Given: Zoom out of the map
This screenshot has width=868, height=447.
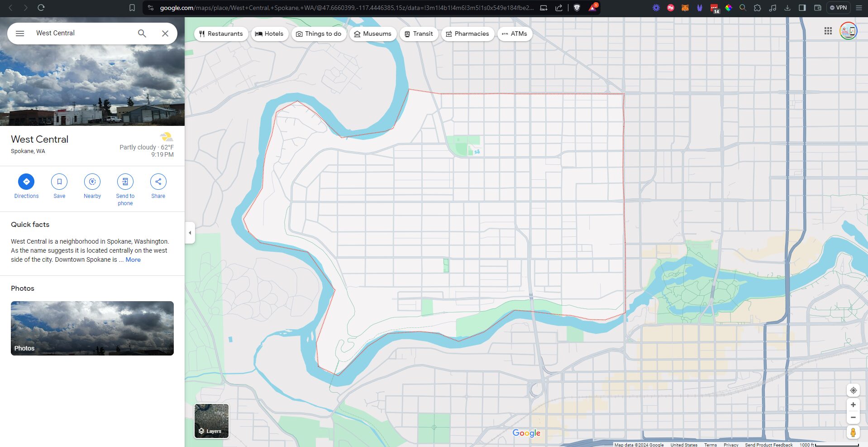Looking at the screenshot, I should pos(853,418).
